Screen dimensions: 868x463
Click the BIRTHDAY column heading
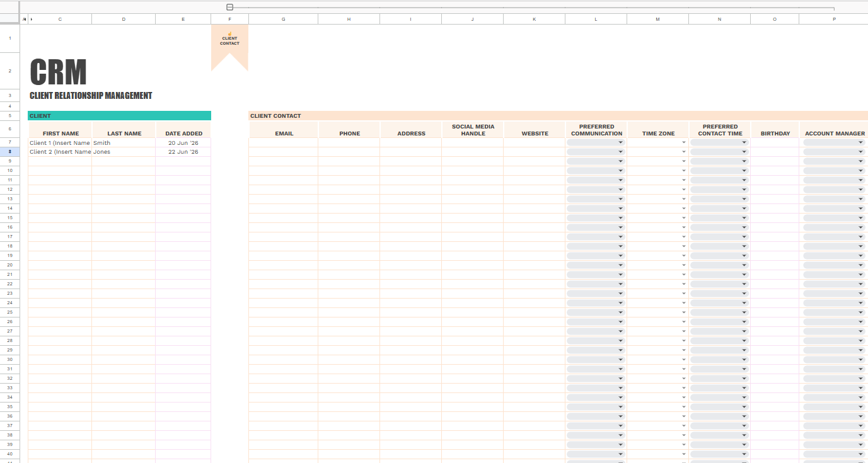click(x=775, y=134)
